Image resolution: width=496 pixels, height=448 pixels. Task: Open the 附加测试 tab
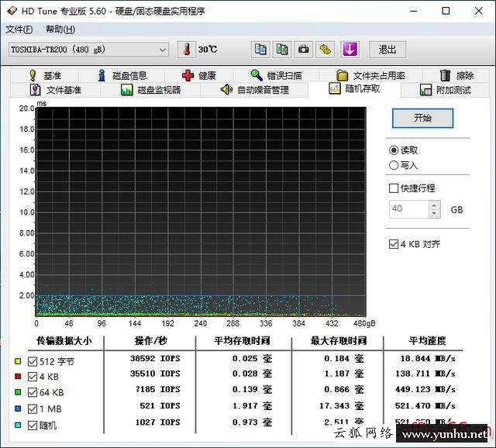(x=446, y=90)
